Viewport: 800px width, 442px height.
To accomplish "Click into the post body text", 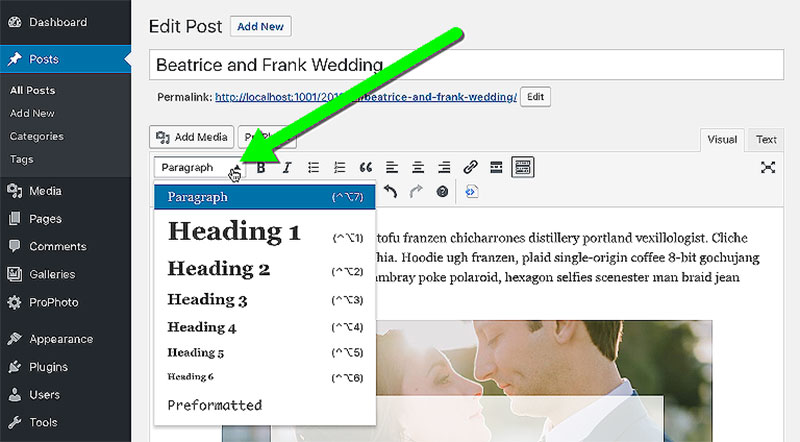I will [567, 258].
